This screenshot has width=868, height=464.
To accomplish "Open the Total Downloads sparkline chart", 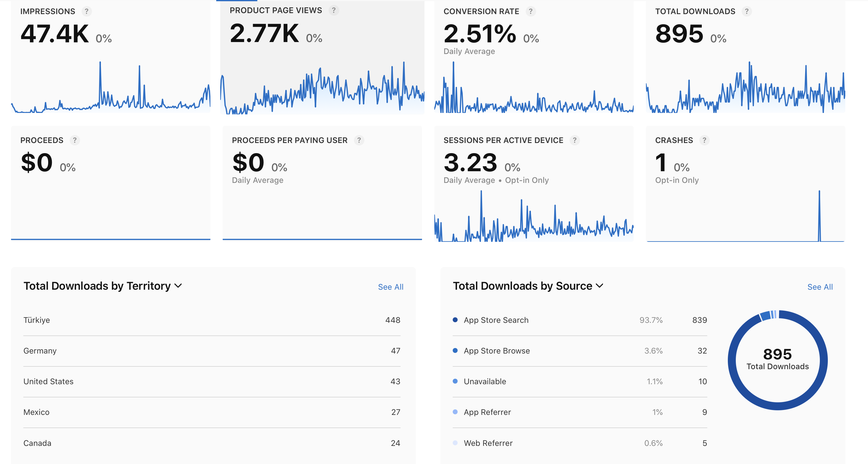I will [745, 87].
